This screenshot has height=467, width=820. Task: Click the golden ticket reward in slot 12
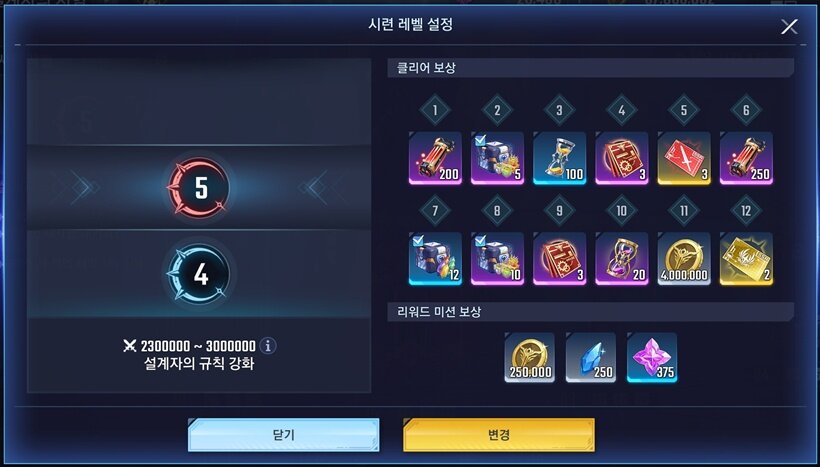click(x=746, y=259)
